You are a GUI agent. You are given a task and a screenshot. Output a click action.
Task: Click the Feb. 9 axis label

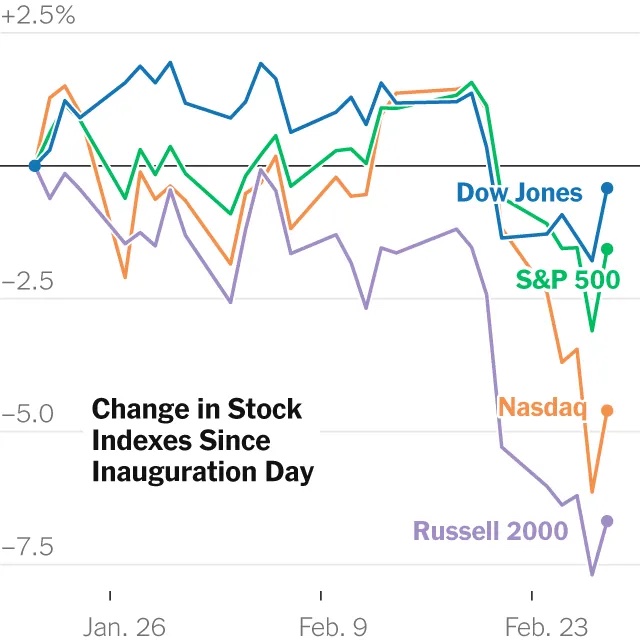click(333, 627)
